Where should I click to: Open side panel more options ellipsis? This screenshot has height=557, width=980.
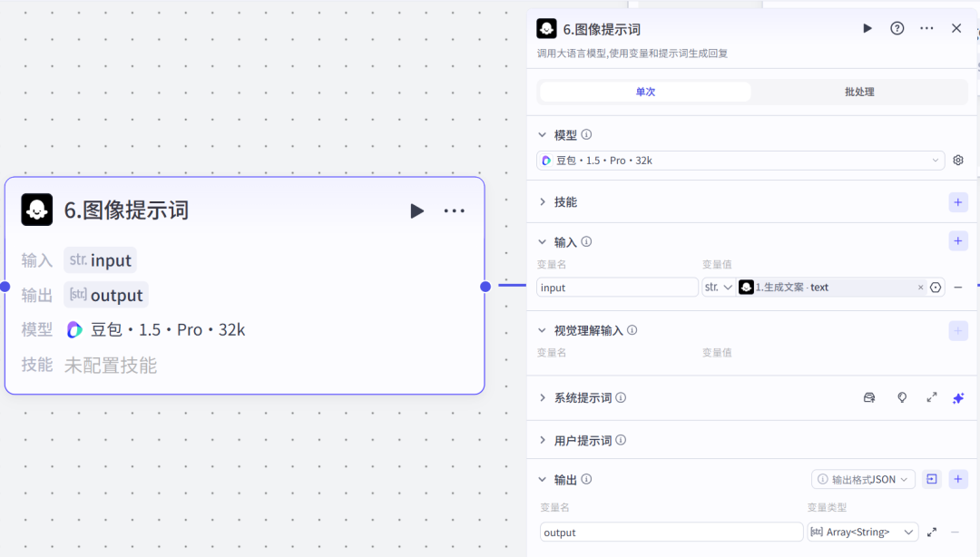[x=926, y=28]
